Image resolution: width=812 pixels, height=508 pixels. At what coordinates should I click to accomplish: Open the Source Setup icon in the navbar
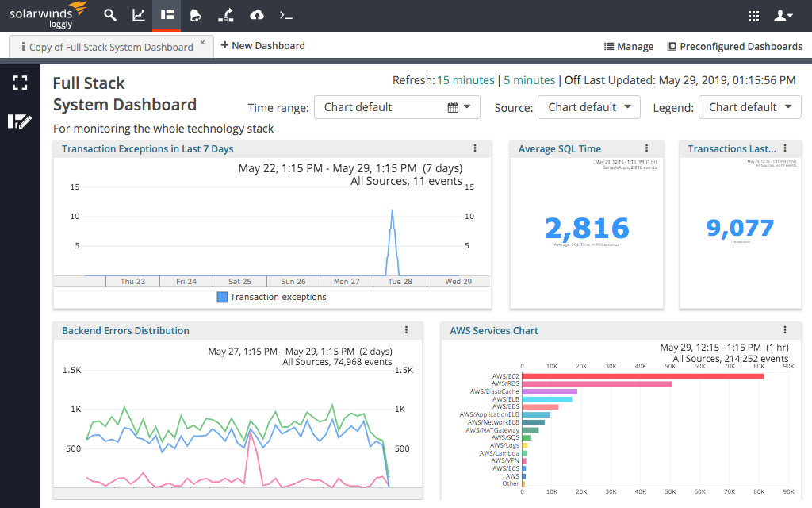pyautogui.click(x=225, y=15)
